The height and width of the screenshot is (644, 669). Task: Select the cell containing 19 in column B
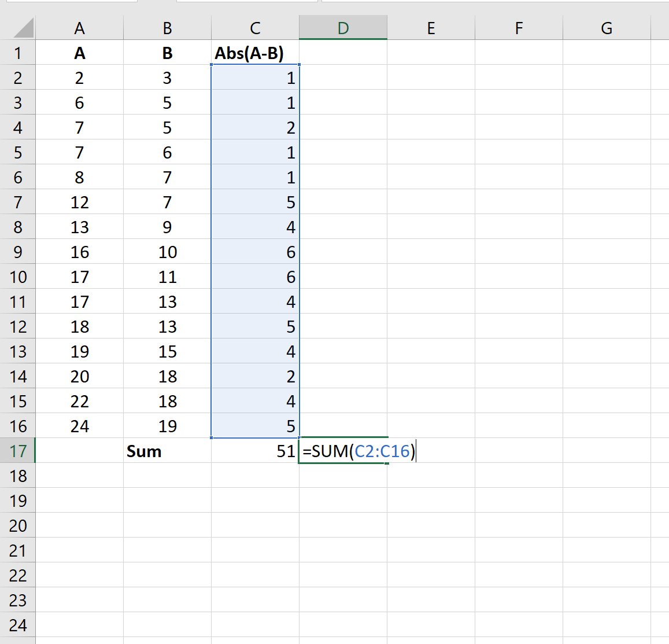point(167,426)
